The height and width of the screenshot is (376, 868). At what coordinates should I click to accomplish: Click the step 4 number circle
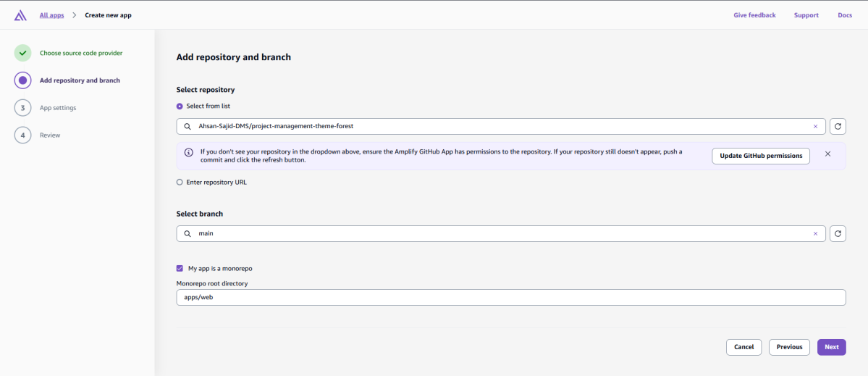point(22,135)
